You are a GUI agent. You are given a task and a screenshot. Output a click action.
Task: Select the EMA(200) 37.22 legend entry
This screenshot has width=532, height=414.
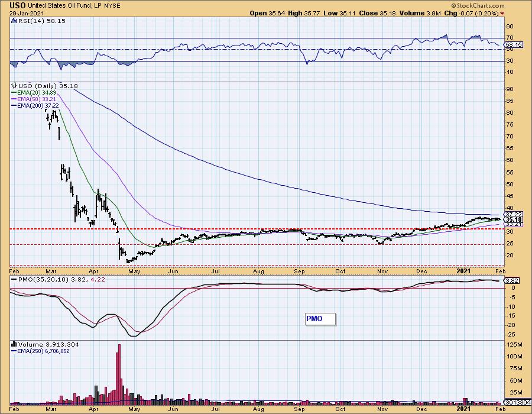click(x=35, y=105)
